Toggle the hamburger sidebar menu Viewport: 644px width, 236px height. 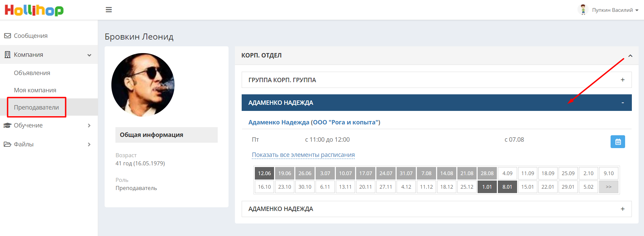tap(109, 10)
